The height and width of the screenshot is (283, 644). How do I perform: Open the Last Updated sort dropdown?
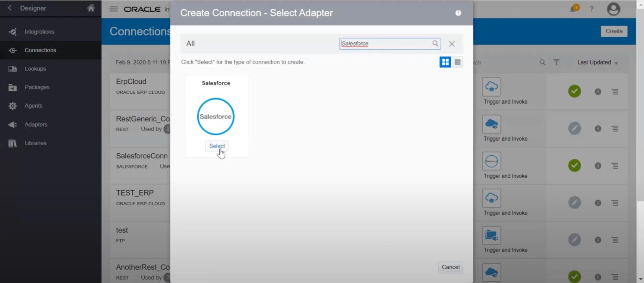(x=597, y=62)
